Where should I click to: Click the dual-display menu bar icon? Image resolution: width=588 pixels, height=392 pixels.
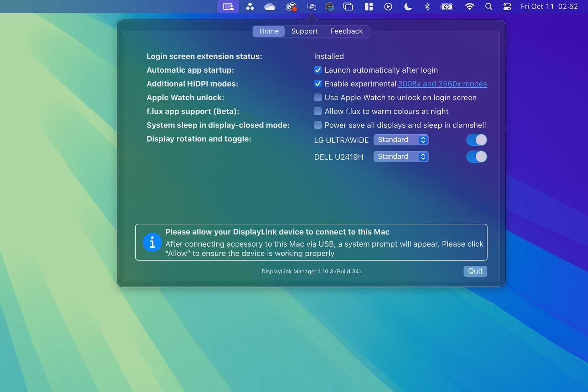(311, 6)
